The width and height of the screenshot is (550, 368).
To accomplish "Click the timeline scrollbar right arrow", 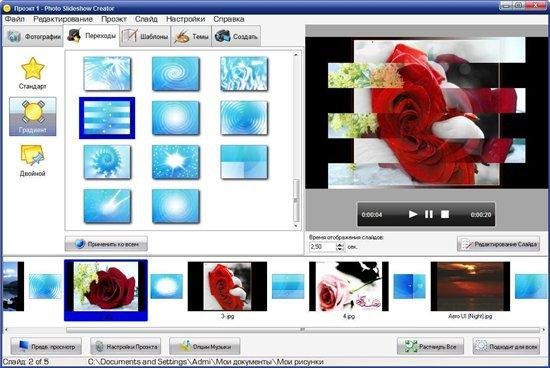I will point(544,330).
